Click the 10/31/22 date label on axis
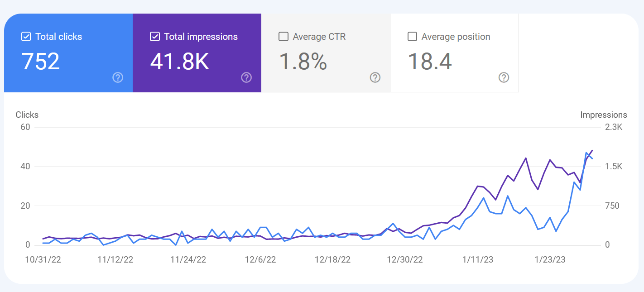644x292 pixels. click(43, 260)
